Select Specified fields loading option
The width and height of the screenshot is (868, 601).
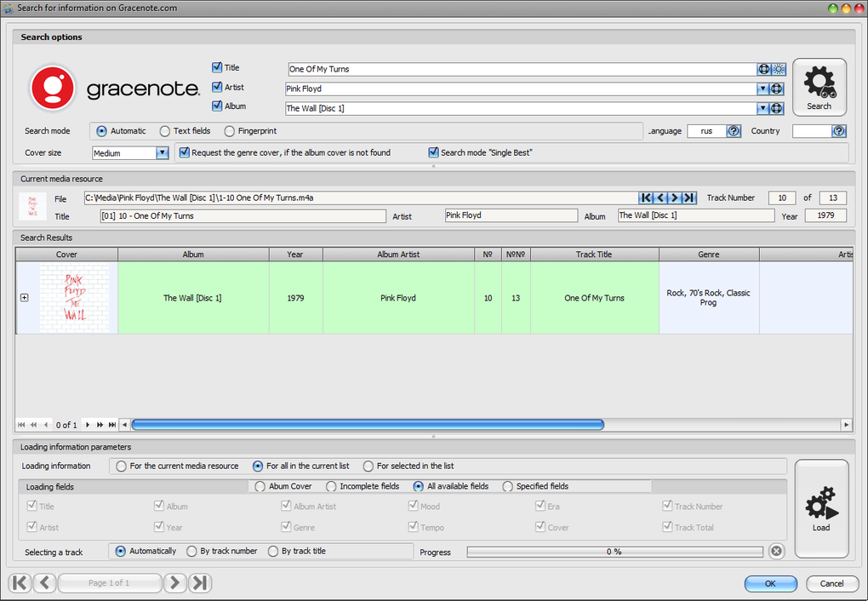tap(507, 486)
